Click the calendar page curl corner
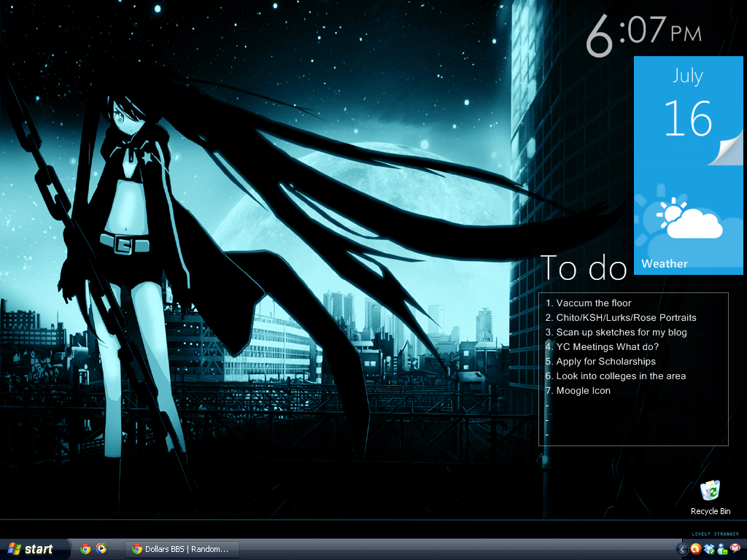Viewport: 747px width, 560px height. pos(726,150)
